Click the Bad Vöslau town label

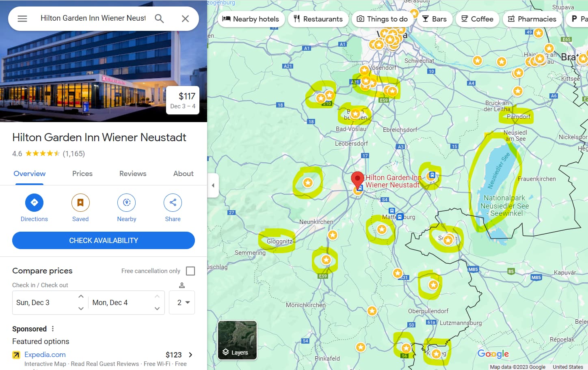pos(351,129)
